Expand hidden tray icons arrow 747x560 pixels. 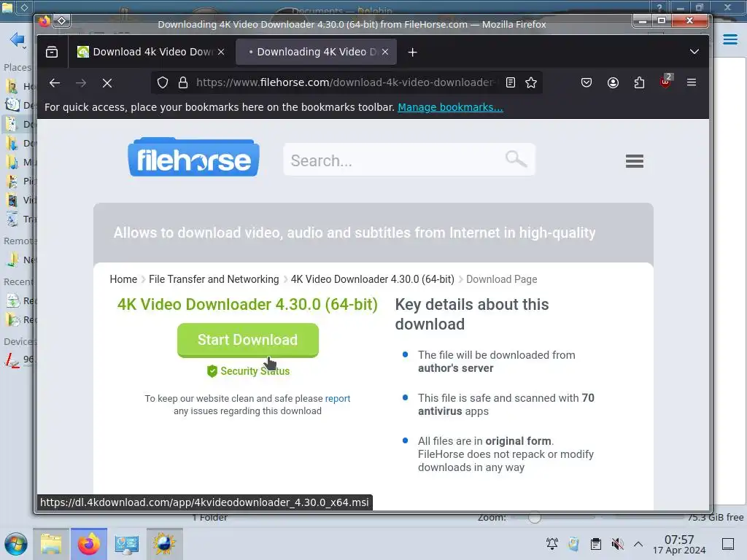coord(638,544)
